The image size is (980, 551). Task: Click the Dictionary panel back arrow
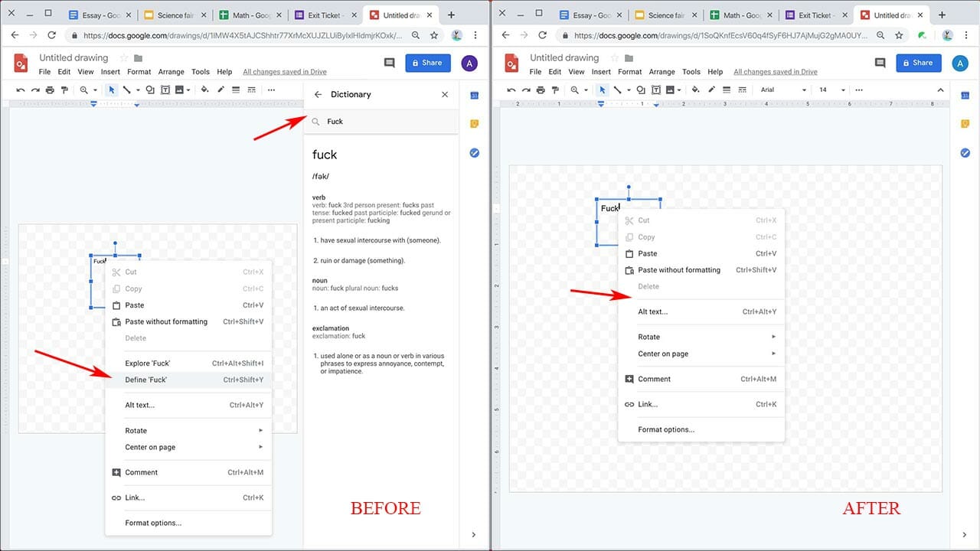pyautogui.click(x=318, y=94)
